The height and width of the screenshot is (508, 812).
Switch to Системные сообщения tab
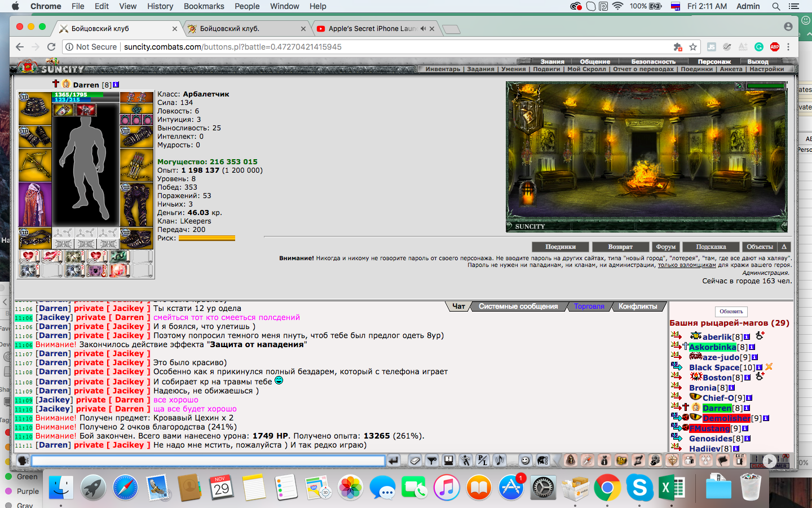click(518, 306)
